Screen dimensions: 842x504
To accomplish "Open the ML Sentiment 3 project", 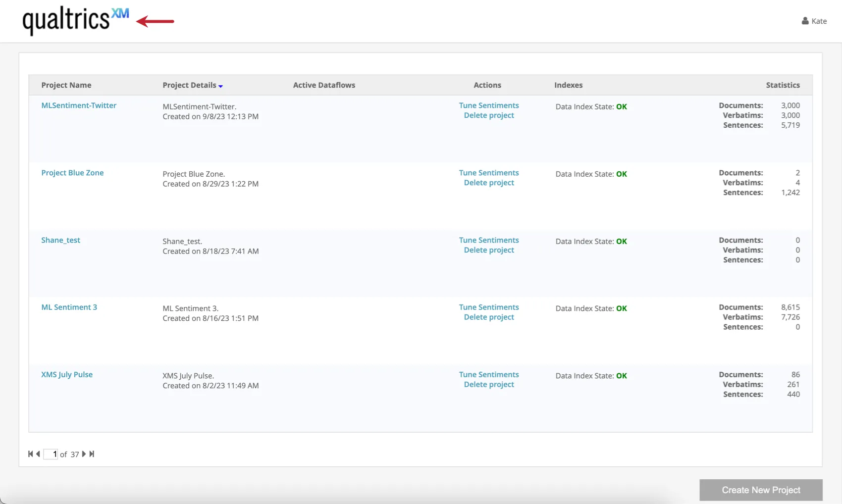I will pos(69,307).
